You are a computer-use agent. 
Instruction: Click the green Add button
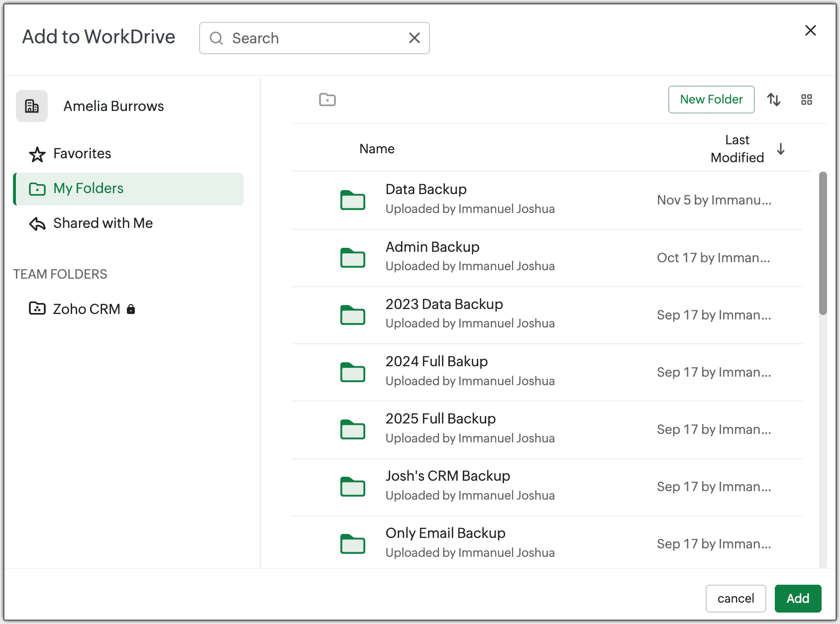coord(798,599)
